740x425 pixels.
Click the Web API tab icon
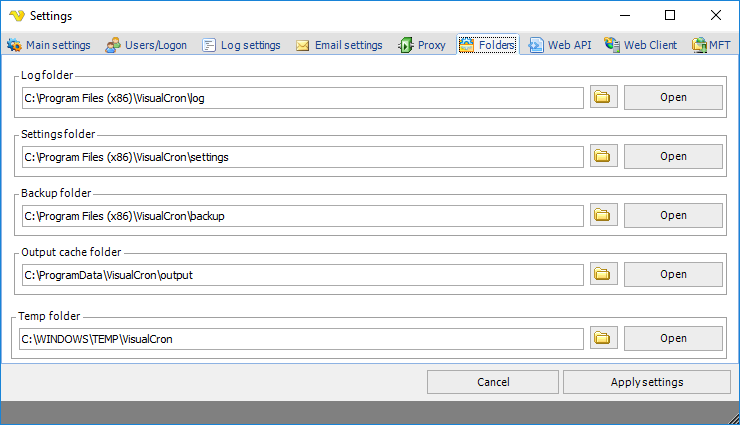click(536, 45)
